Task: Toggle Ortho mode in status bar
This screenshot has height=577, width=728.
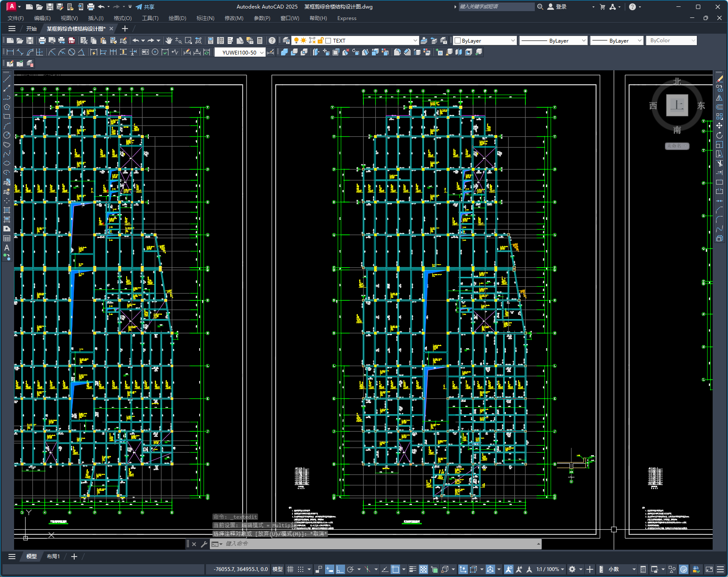Action: click(340, 569)
